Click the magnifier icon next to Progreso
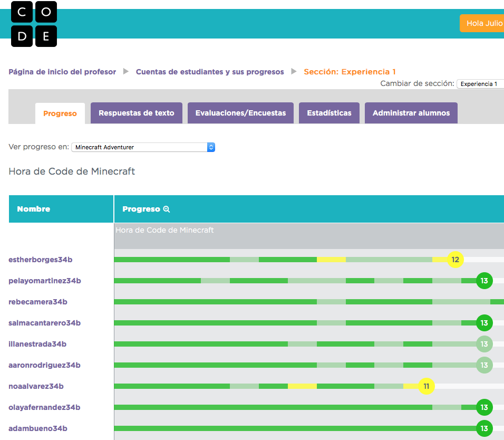The height and width of the screenshot is (440, 504). click(167, 209)
